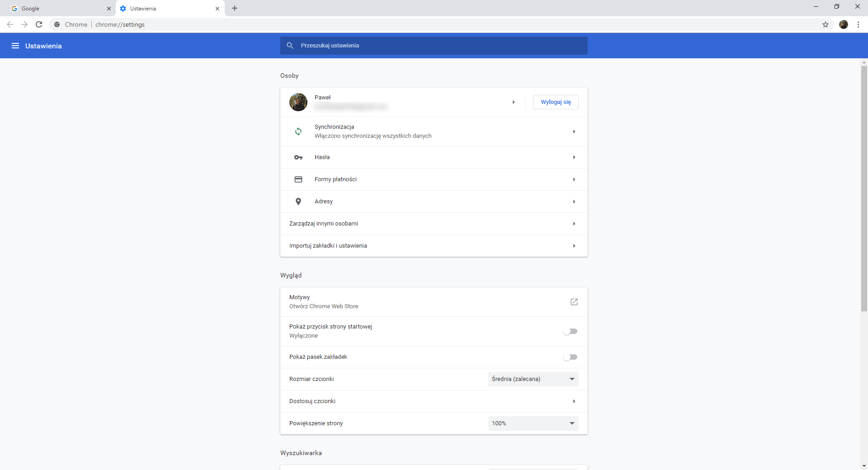Click the profile avatar in the toolbar

[x=844, y=24]
